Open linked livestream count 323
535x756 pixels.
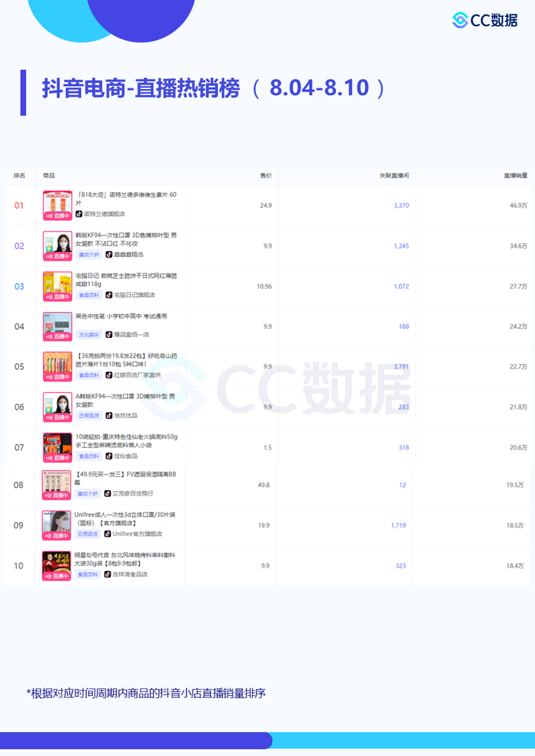pos(401,566)
